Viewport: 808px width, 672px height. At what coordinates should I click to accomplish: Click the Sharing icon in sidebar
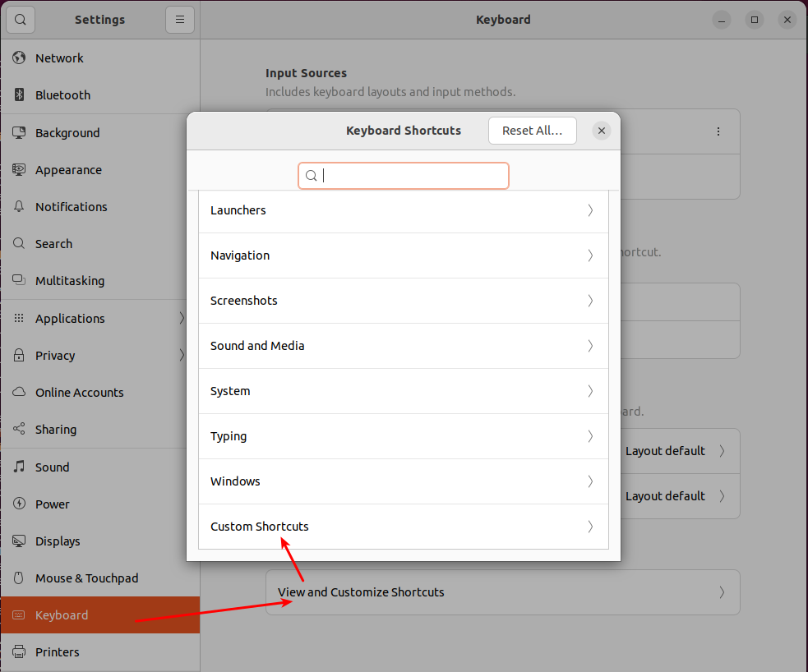click(20, 430)
